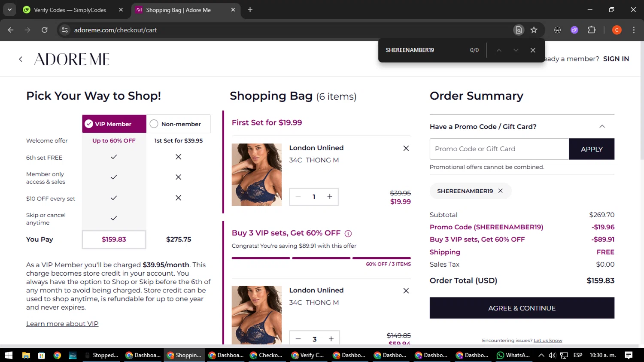Show hidden system tray icons
644x362 pixels.
(x=541, y=355)
